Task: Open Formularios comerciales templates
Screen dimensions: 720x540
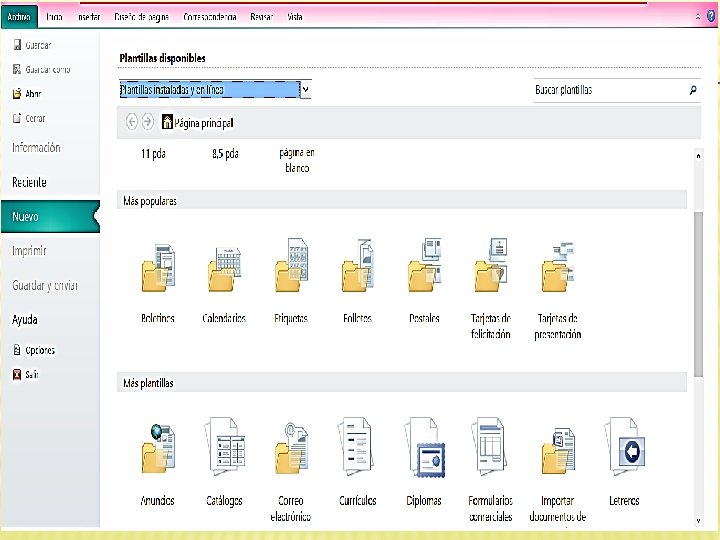Action: (x=490, y=445)
